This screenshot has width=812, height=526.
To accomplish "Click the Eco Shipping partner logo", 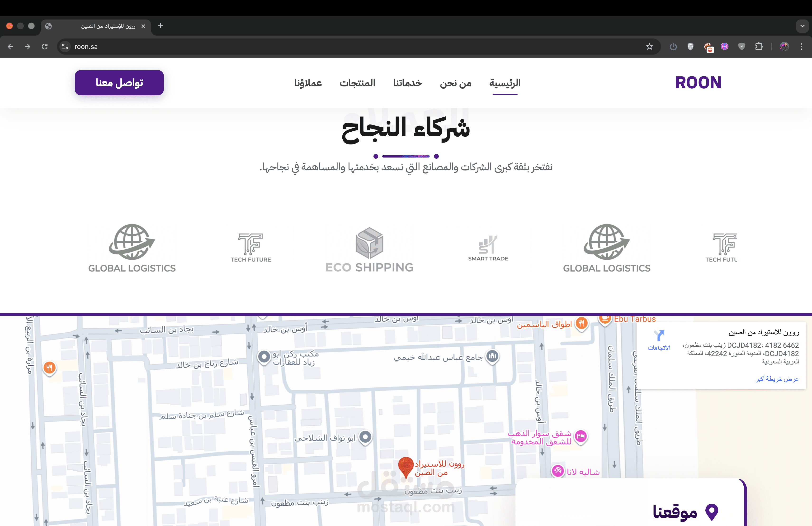I will [369, 249].
